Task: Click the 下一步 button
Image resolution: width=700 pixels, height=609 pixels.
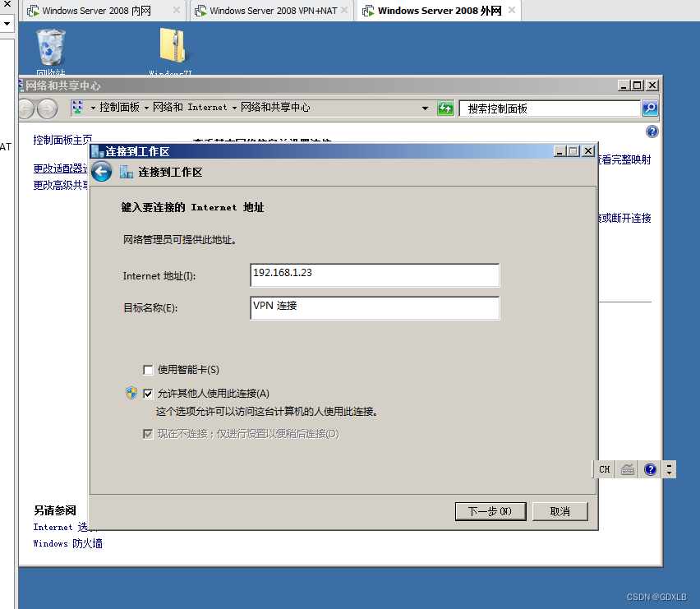Action: (x=490, y=511)
